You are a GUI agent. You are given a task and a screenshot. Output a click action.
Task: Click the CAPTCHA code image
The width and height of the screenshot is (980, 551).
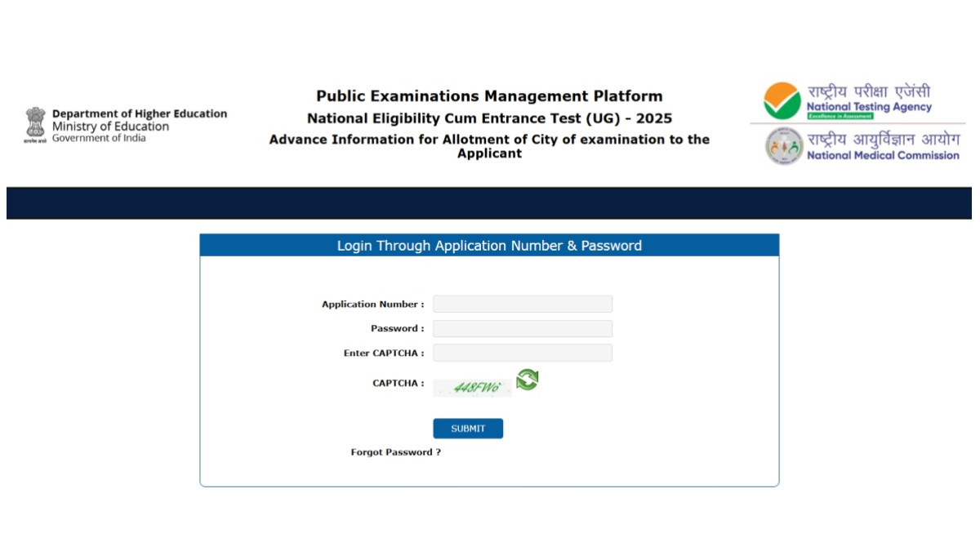click(x=472, y=388)
